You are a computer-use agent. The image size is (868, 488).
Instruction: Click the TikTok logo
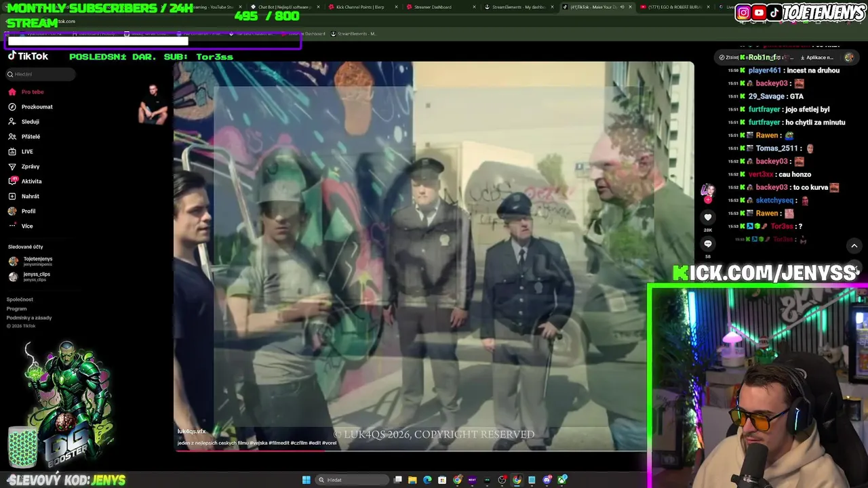(28, 56)
